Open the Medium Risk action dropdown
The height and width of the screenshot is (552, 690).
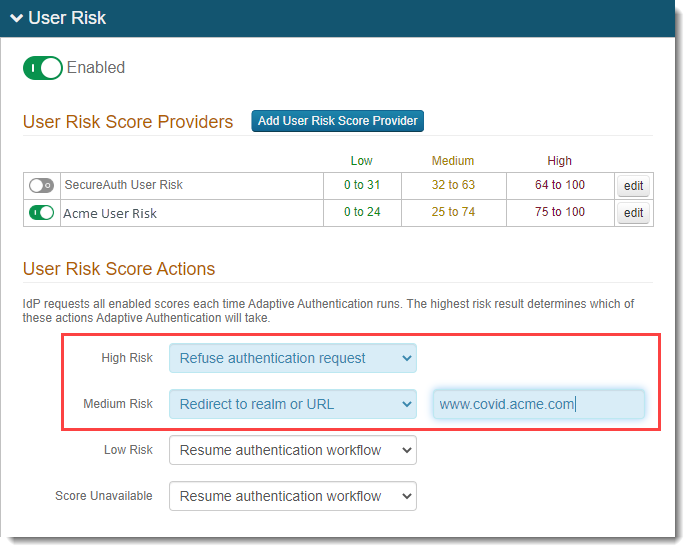pyautogui.click(x=292, y=404)
